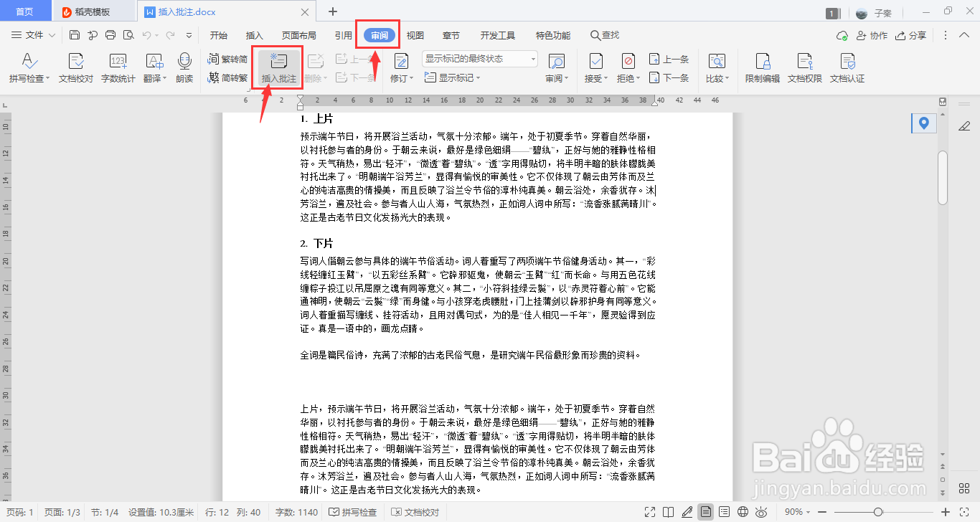Click the 翻译 translate icon

154,62
